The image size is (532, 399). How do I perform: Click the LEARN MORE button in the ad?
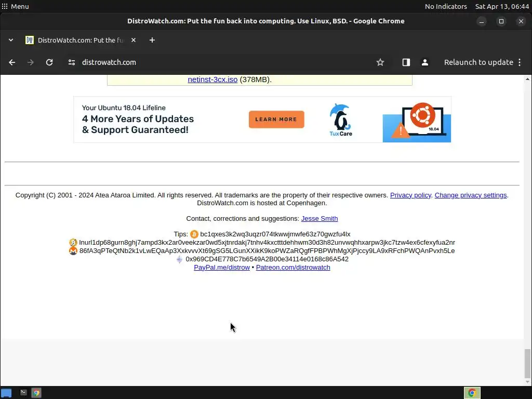[x=276, y=119]
